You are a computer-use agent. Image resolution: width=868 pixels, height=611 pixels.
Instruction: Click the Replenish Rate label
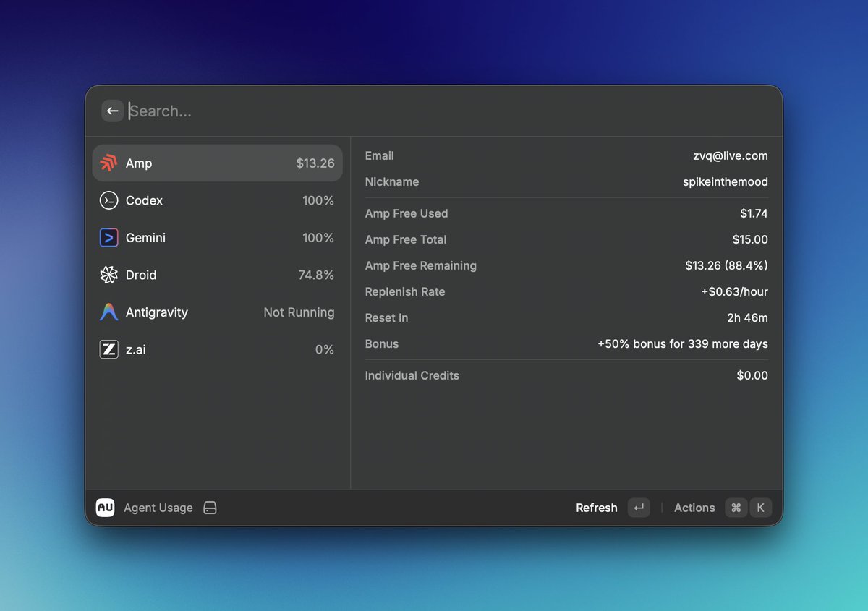[x=405, y=291]
